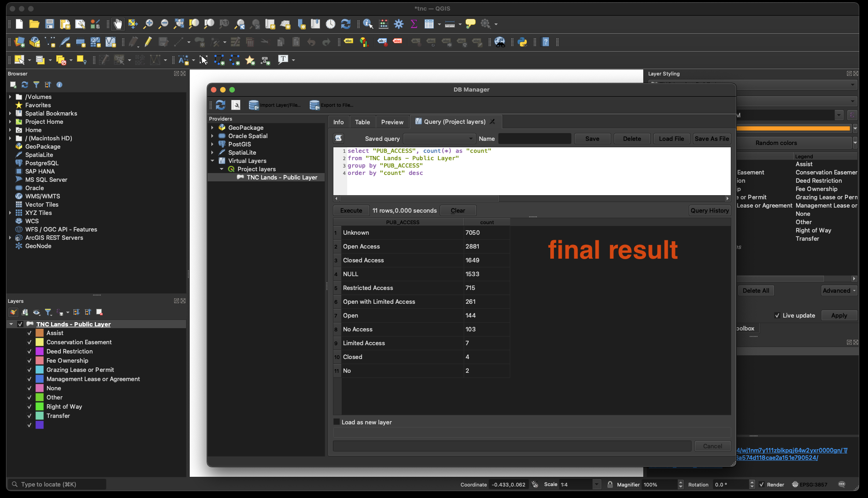The height and width of the screenshot is (498, 868).
Task: Expand XYZ Tiles in Browser
Action: 10,213
